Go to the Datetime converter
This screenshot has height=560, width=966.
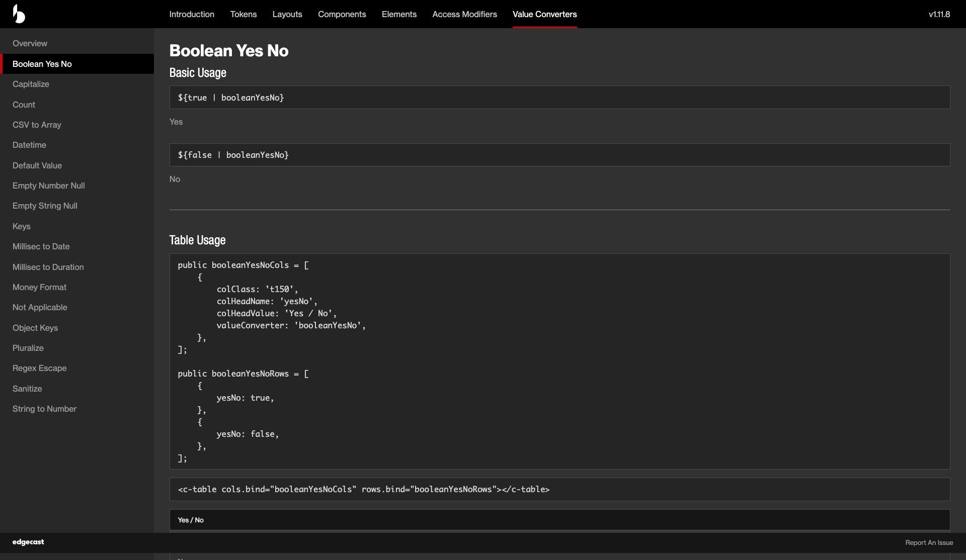pos(77,145)
